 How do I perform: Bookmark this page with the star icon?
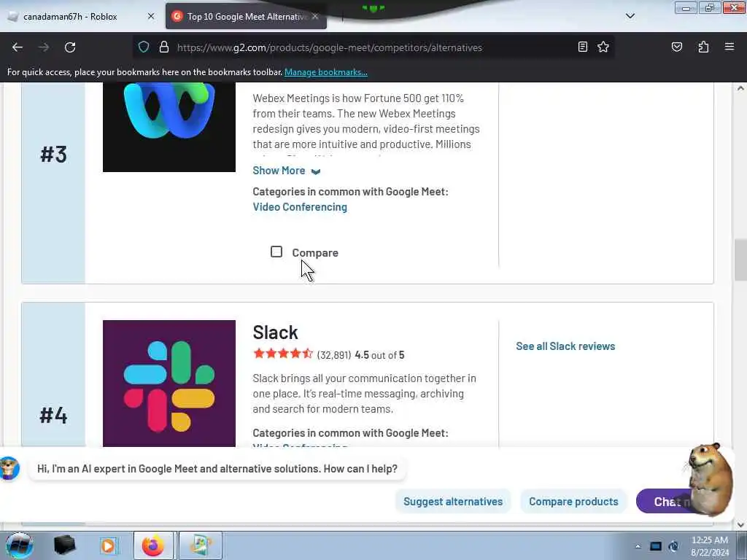click(603, 47)
